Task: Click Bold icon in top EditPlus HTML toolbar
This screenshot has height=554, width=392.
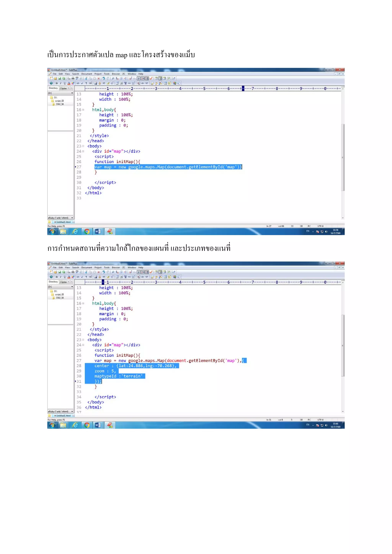Action: point(57,83)
